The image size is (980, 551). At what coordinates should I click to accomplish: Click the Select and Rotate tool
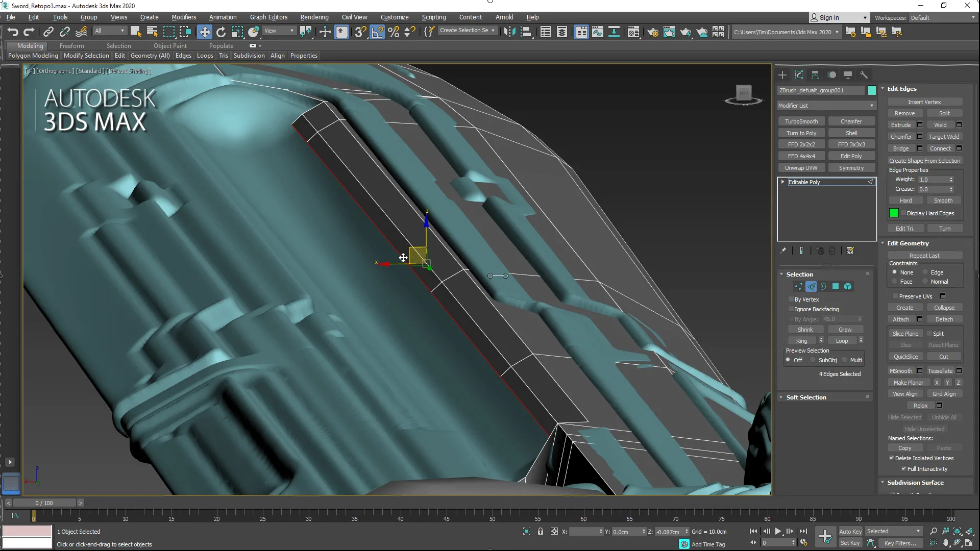[x=220, y=32]
